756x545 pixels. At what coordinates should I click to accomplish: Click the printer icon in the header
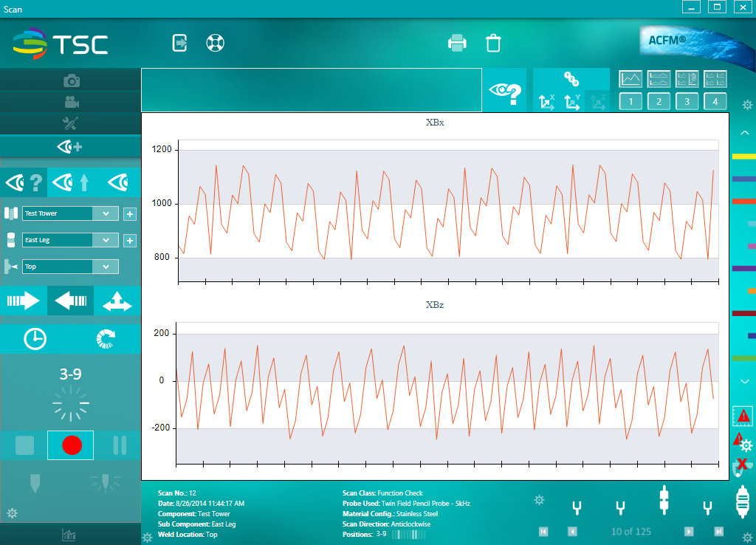tap(457, 43)
